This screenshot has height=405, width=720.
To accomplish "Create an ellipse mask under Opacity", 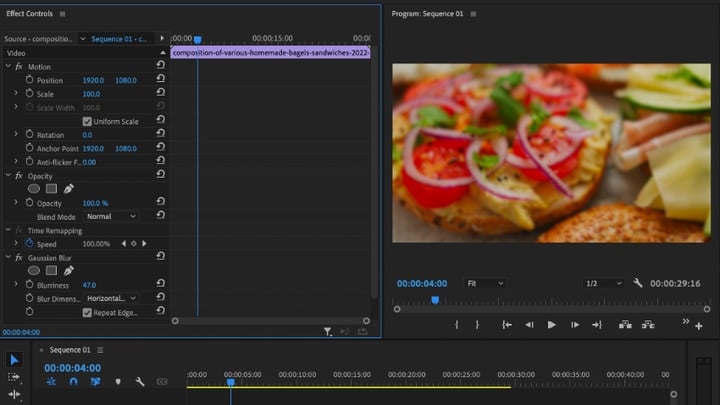I will [x=34, y=188].
